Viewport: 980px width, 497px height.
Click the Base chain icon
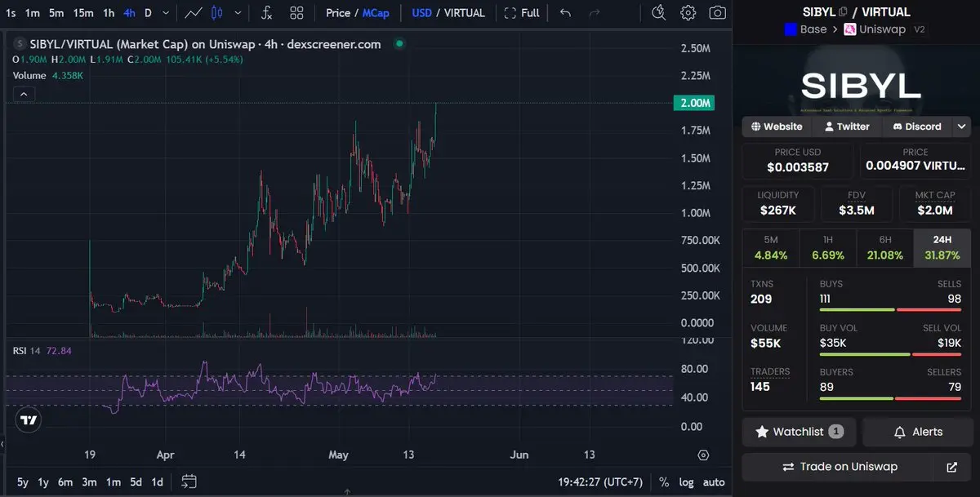790,29
